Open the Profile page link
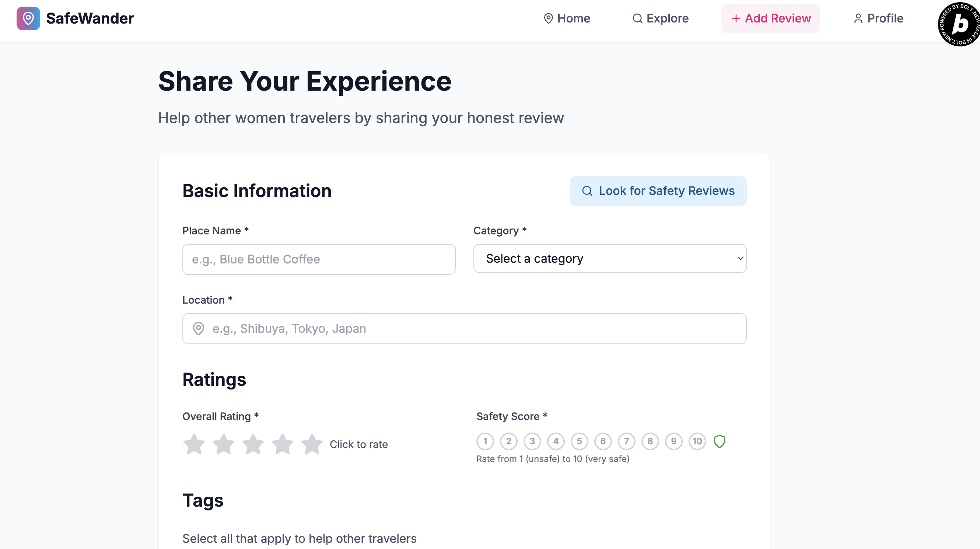Image resolution: width=980 pixels, height=549 pixels. click(878, 18)
